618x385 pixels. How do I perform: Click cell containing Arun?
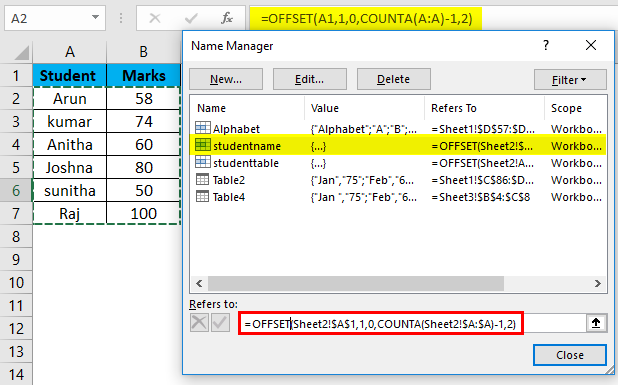click(70, 99)
